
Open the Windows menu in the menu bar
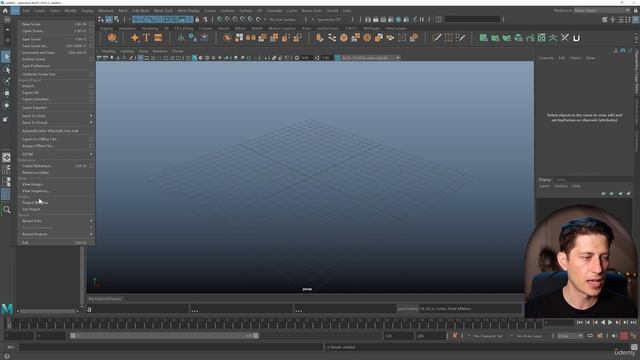coord(106,11)
